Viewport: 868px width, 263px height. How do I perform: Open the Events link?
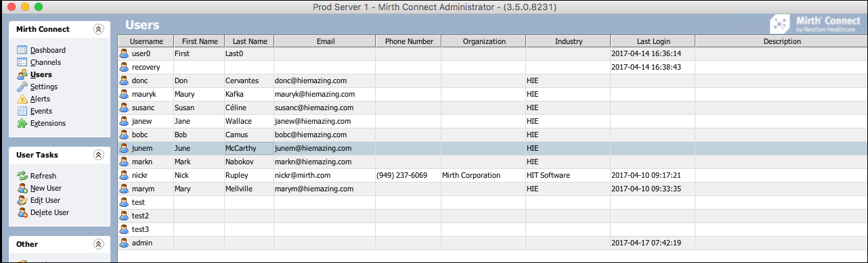pyautogui.click(x=41, y=111)
